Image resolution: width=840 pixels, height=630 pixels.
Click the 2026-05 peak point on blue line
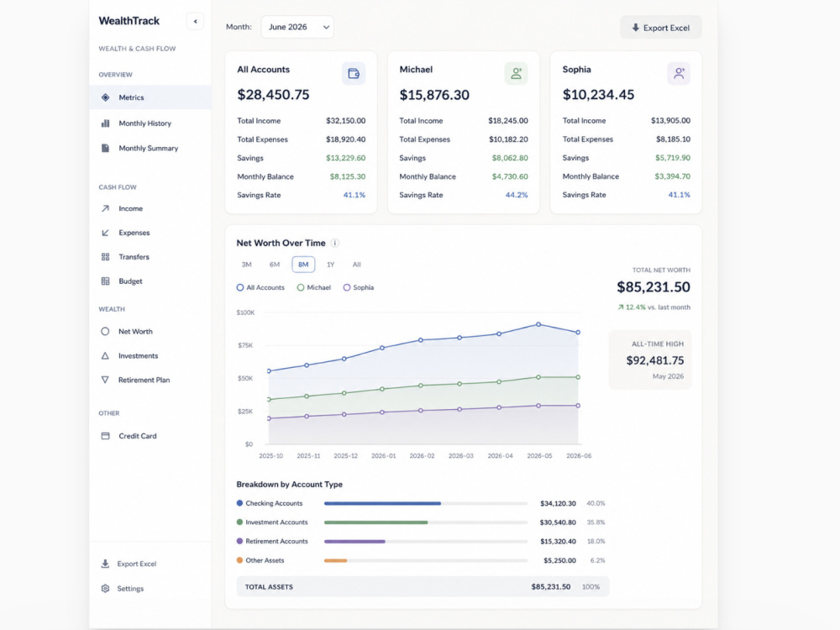click(538, 324)
